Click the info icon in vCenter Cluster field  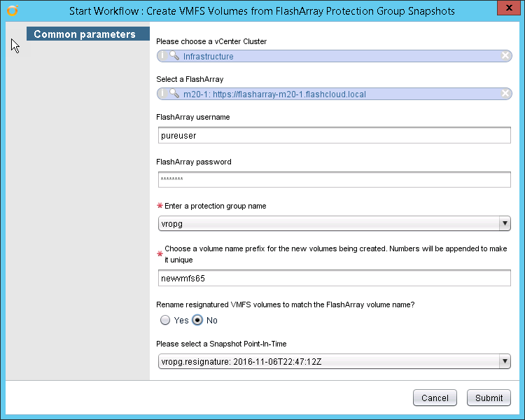point(162,55)
